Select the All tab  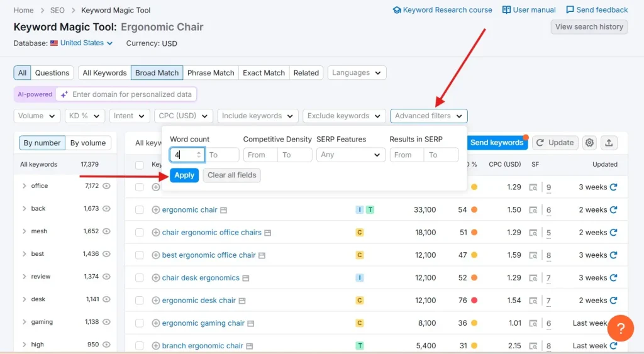(x=22, y=73)
